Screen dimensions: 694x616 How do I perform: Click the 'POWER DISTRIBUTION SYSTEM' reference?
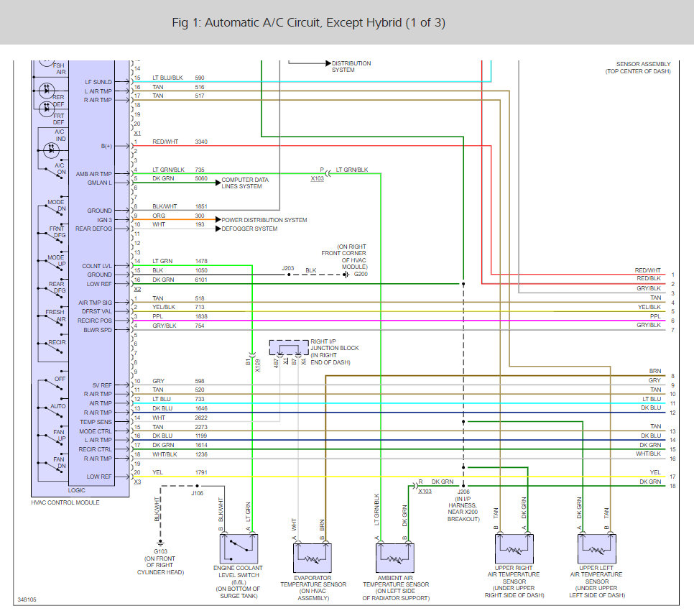(264, 220)
